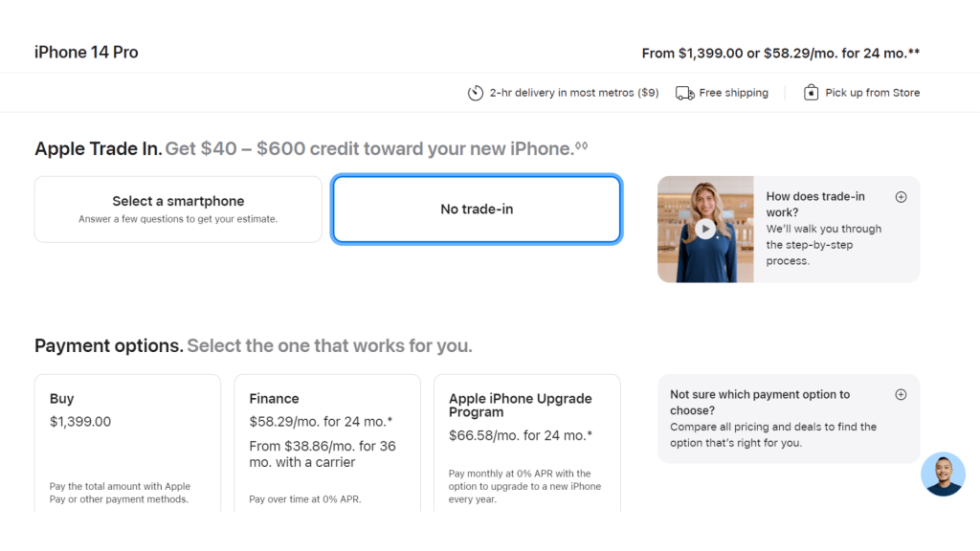Viewport: 980px width, 551px height.
Task: Click the 2-hr delivery in most metros text
Action: point(574,93)
